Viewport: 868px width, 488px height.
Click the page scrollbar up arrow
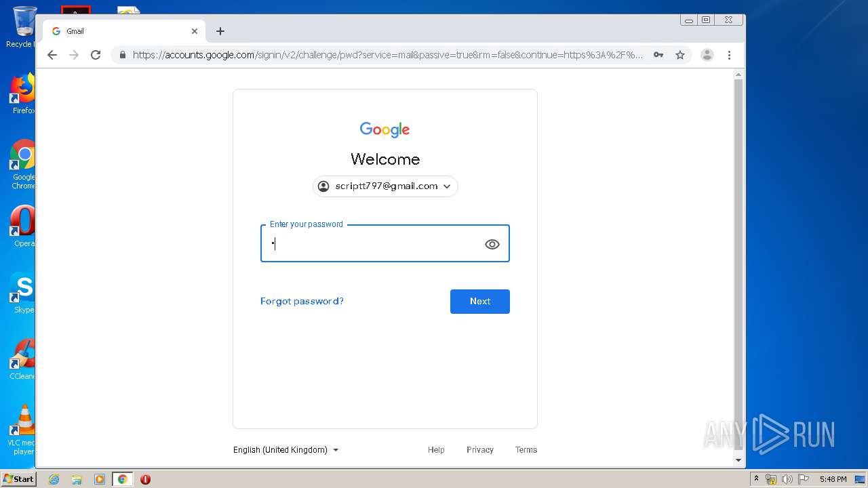(738, 75)
